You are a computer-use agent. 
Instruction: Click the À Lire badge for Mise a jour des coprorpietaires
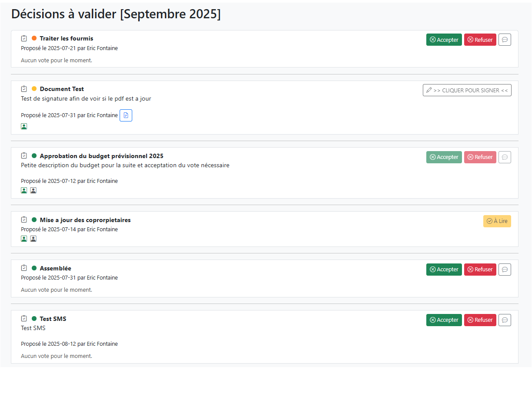coord(497,221)
